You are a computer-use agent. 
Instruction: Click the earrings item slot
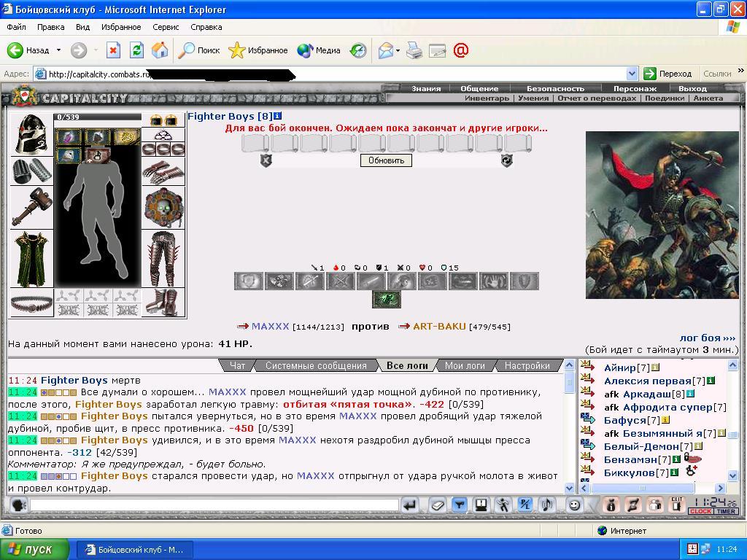coord(163,120)
